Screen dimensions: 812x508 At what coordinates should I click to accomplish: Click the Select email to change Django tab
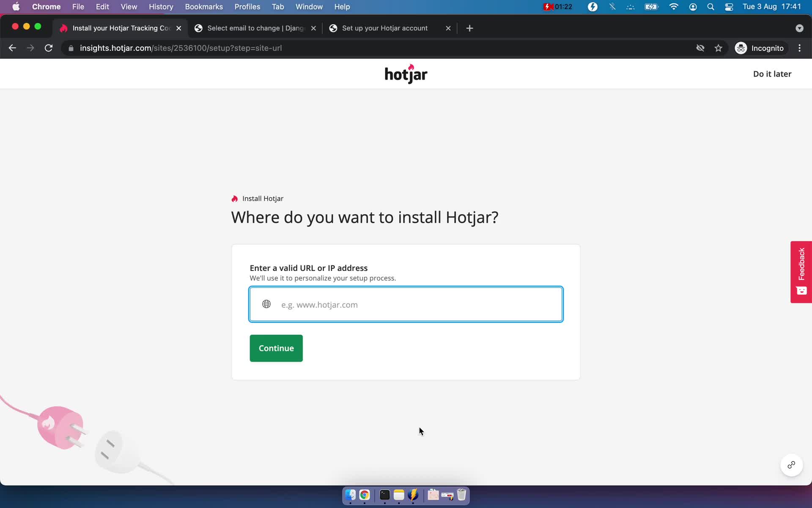pos(255,28)
